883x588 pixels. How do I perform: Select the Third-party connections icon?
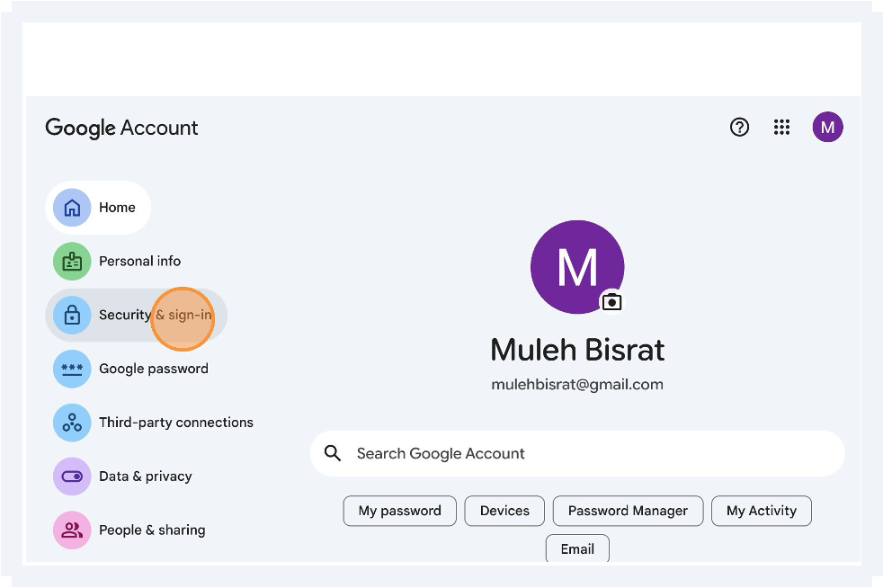[72, 422]
